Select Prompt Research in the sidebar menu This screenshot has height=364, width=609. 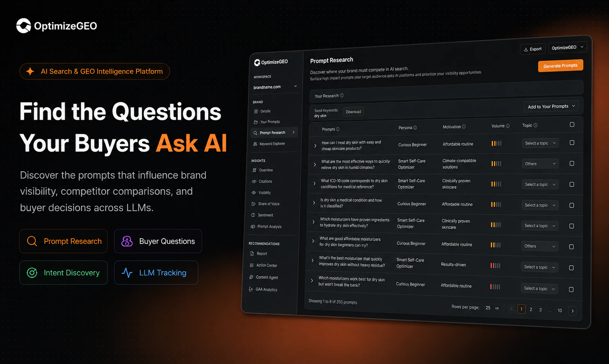click(274, 132)
